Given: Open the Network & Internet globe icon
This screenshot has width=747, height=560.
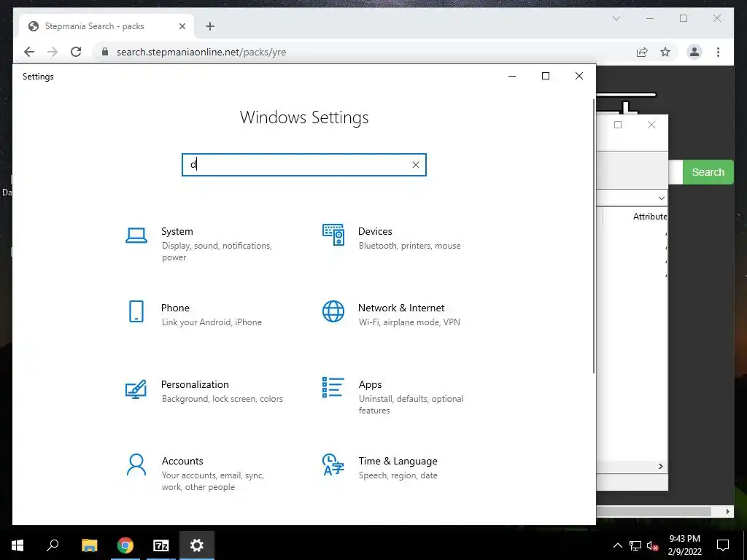Looking at the screenshot, I should (333, 311).
